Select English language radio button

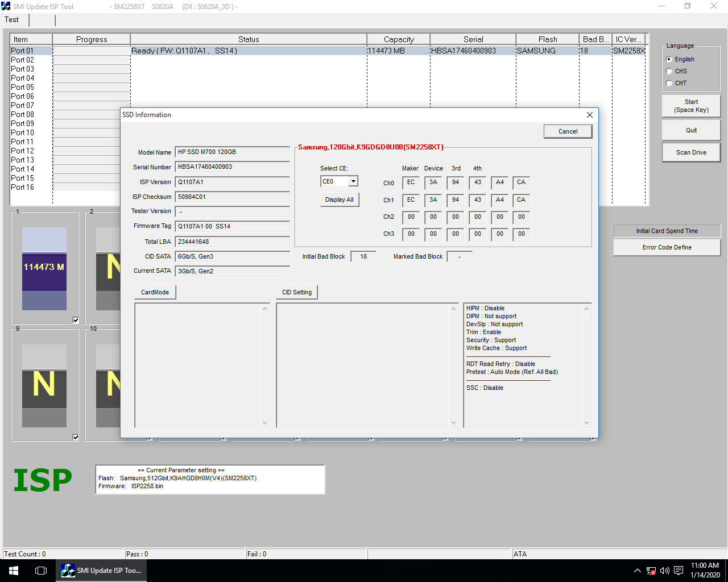(669, 59)
